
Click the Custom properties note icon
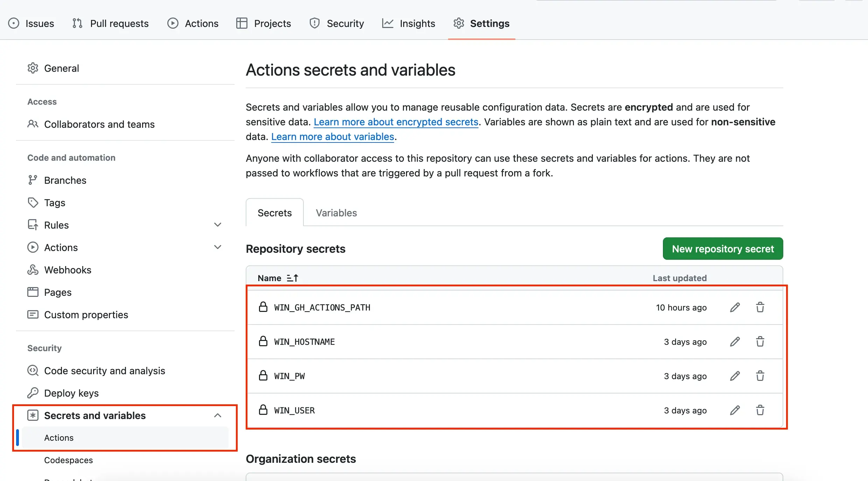[33, 315]
